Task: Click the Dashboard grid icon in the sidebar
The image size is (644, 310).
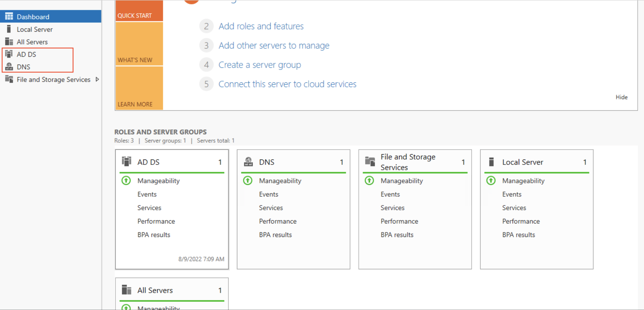Action: click(9, 16)
